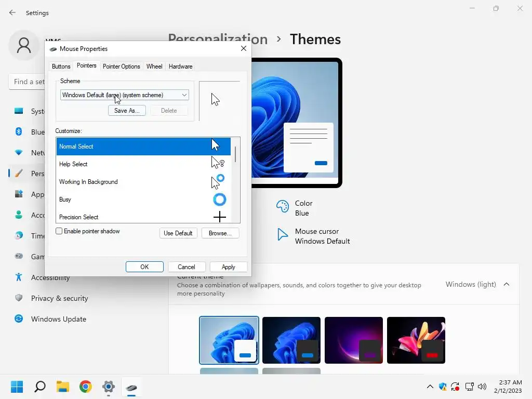Screen dimensions: 532x399
Task: Open Color Blue theme option
Action: 295,208
